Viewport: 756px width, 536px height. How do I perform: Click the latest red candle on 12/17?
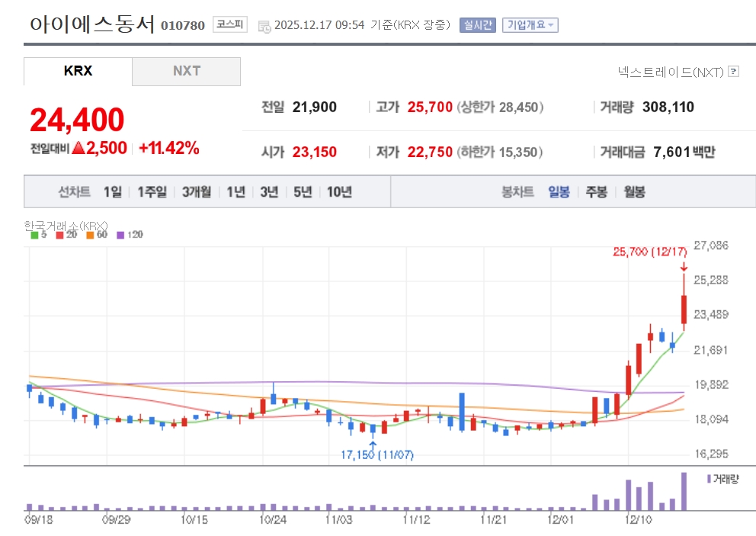point(684,310)
